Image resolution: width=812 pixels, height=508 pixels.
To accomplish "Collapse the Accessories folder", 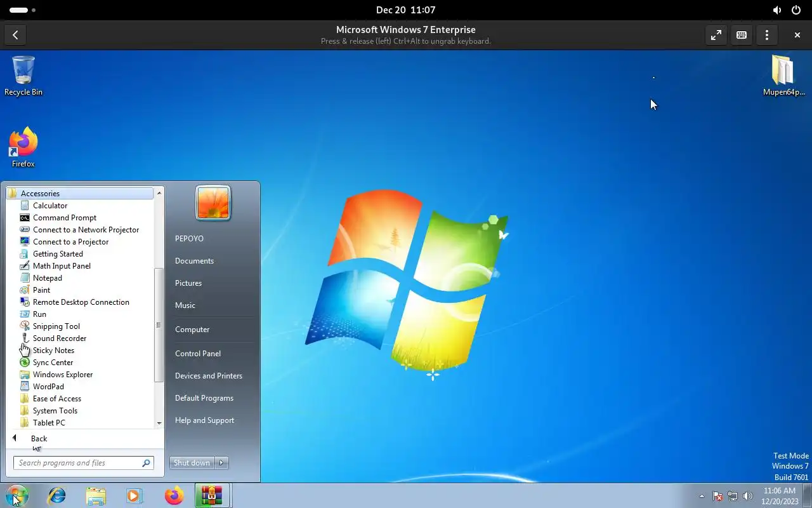I will tap(80, 194).
